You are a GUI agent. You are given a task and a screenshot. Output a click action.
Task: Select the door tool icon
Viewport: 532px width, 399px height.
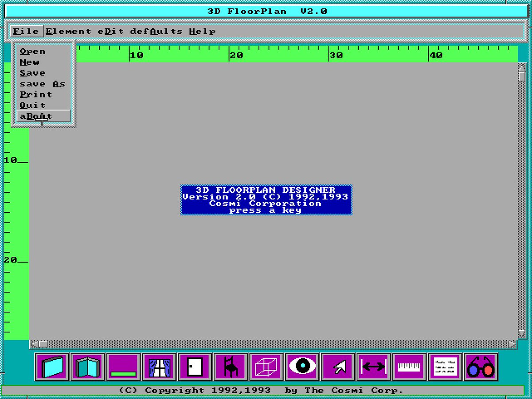click(x=195, y=367)
